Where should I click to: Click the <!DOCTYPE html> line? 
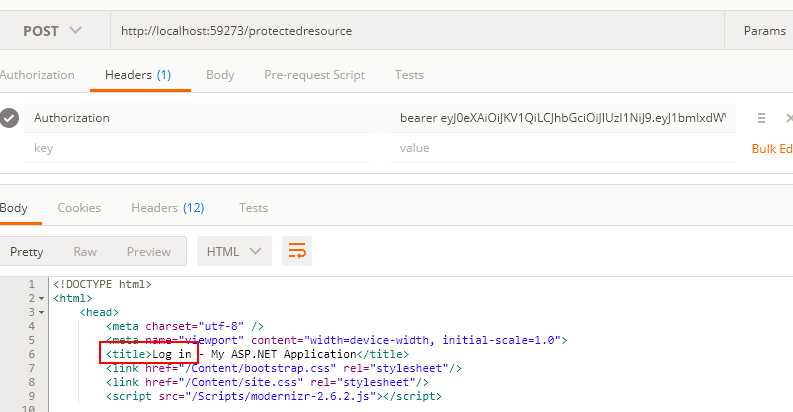coord(102,284)
